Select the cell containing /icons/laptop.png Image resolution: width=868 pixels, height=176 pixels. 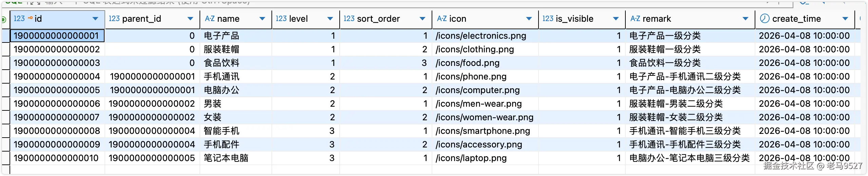point(471,158)
